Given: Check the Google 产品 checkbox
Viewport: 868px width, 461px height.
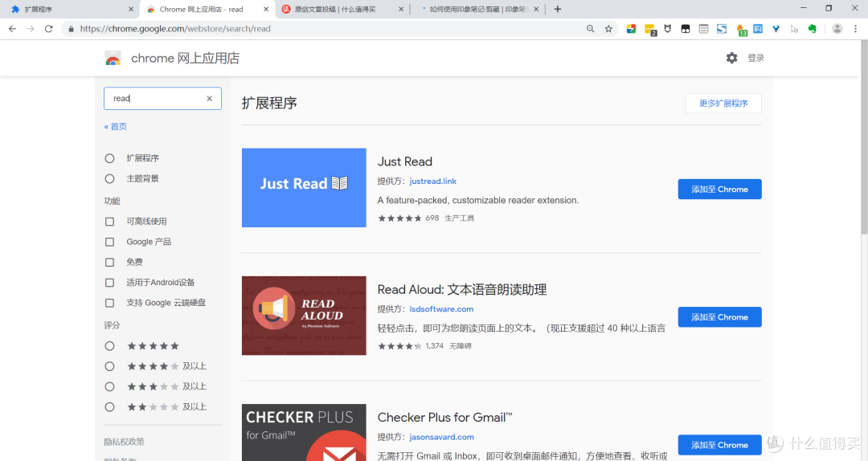Looking at the screenshot, I should pyautogui.click(x=109, y=242).
